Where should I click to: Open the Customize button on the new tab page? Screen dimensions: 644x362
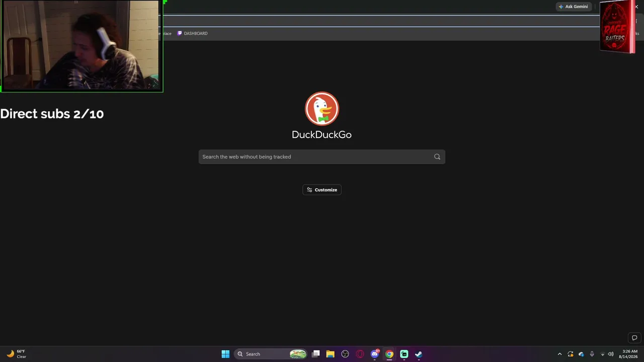click(x=322, y=190)
